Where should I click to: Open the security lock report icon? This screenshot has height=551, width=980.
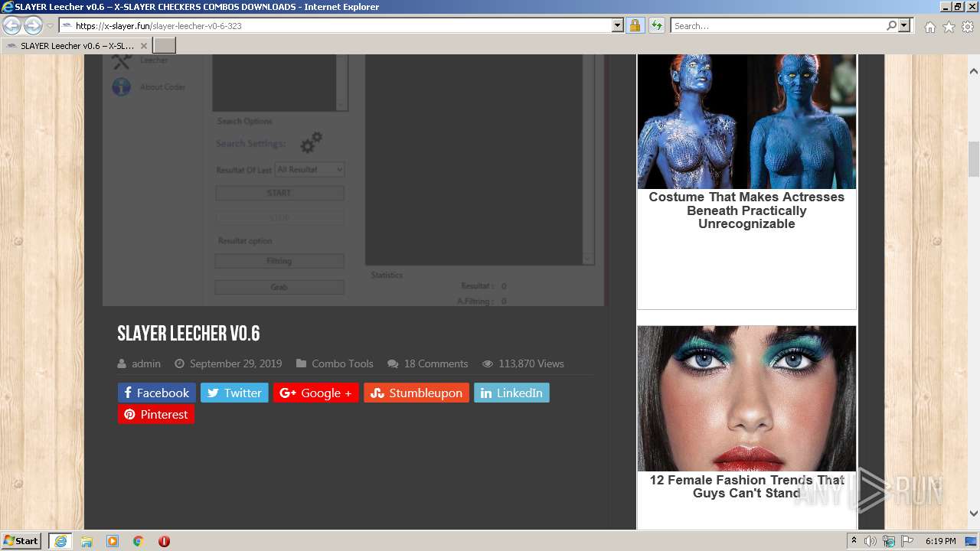click(x=635, y=26)
